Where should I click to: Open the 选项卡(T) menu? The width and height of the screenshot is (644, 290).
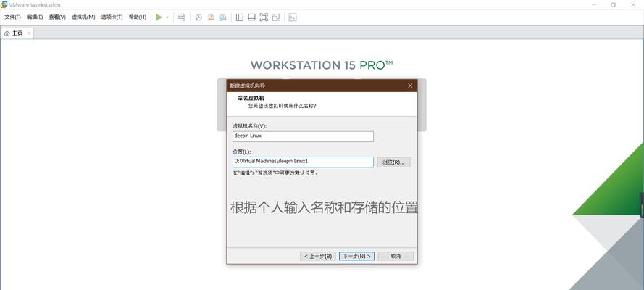point(112,17)
